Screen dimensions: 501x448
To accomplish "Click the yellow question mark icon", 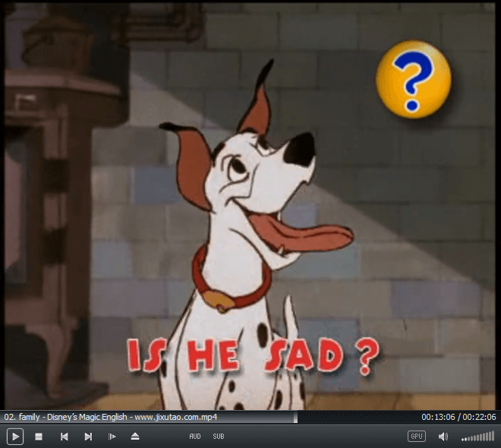I will point(413,80).
